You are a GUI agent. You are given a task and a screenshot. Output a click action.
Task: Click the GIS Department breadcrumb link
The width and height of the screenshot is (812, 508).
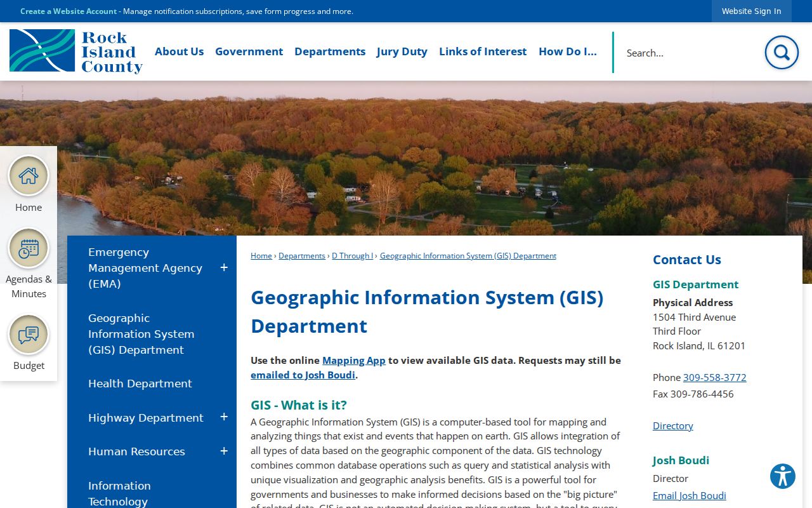[x=468, y=256]
